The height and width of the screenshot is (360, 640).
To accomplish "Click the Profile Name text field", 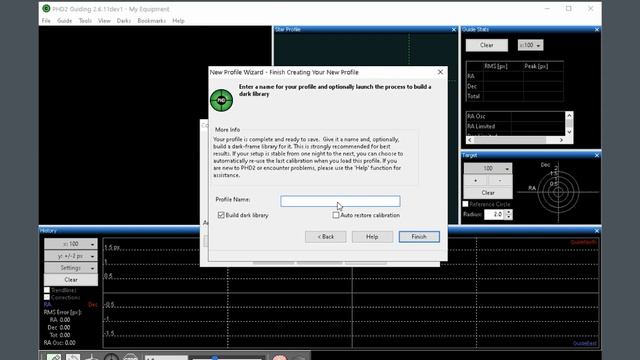I will point(340,201).
